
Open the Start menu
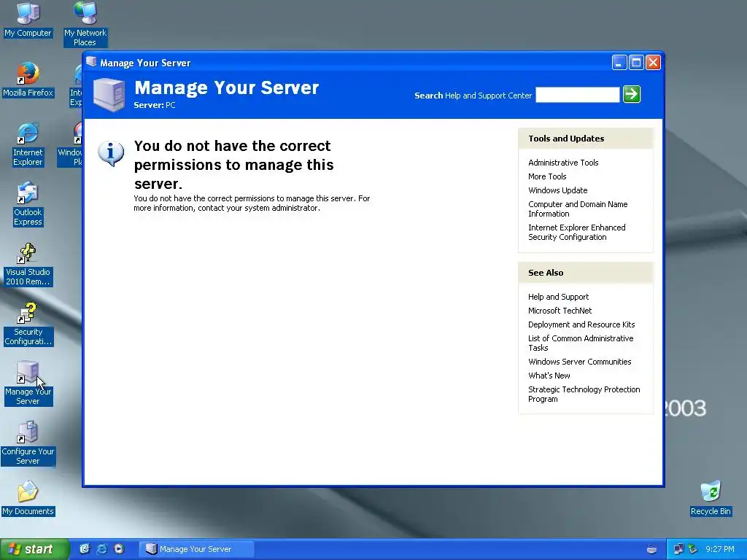click(x=34, y=549)
